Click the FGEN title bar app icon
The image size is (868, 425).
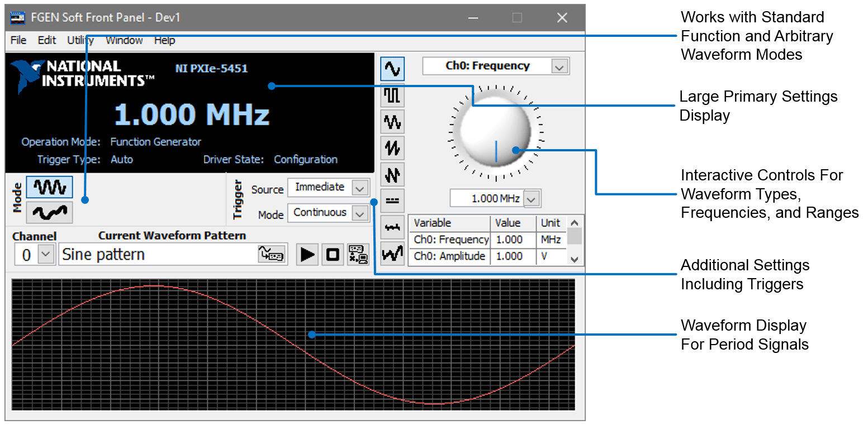pos(18,18)
